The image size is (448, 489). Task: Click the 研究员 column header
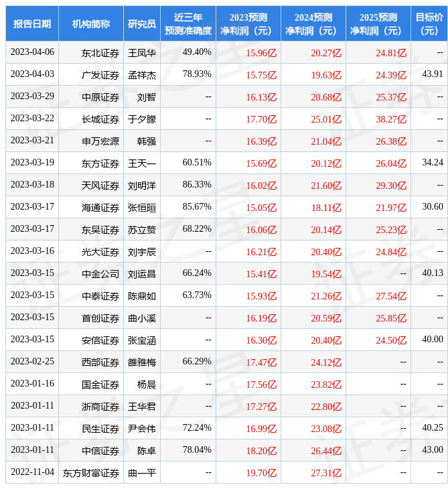(142, 23)
